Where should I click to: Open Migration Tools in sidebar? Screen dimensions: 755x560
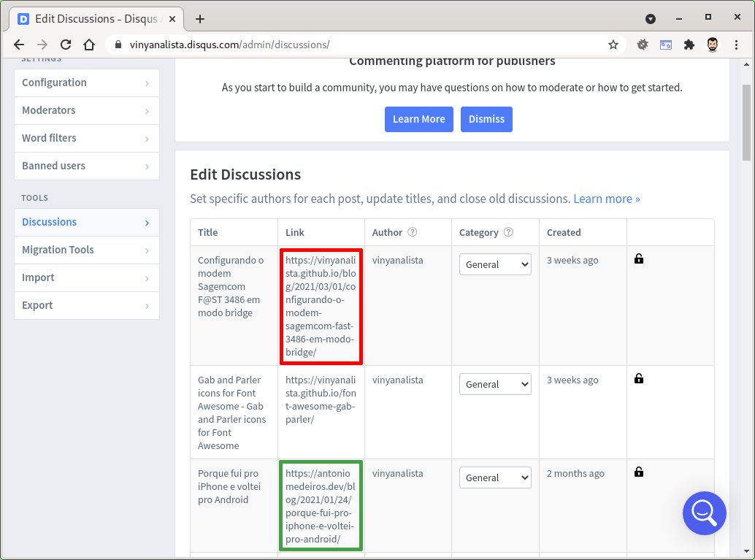[87, 250]
